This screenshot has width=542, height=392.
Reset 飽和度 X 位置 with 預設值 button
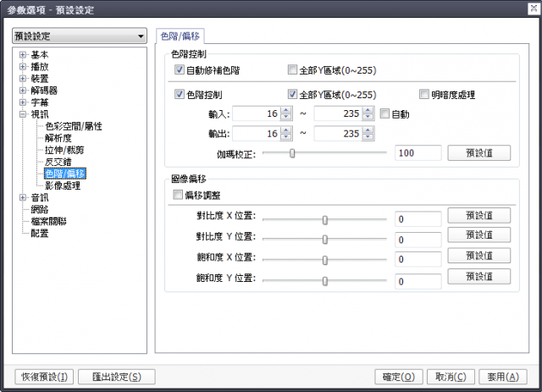[x=479, y=256]
